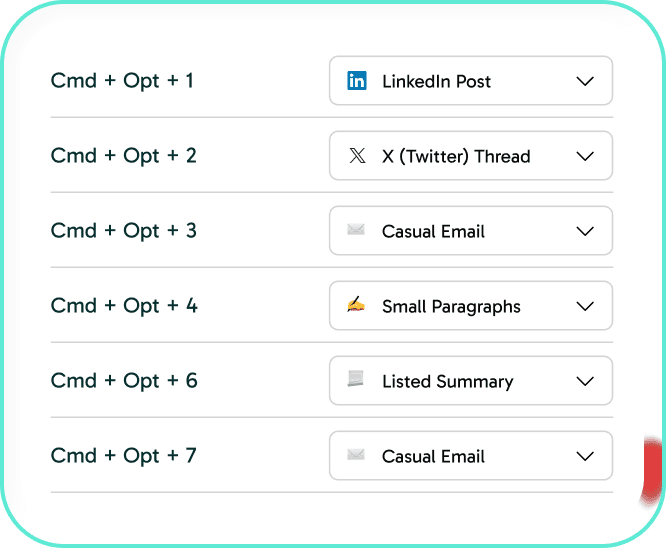The height and width of the screenshot is (548, 666).
Task: Click the Small Paragraphs text
Action: click(451, 306)
